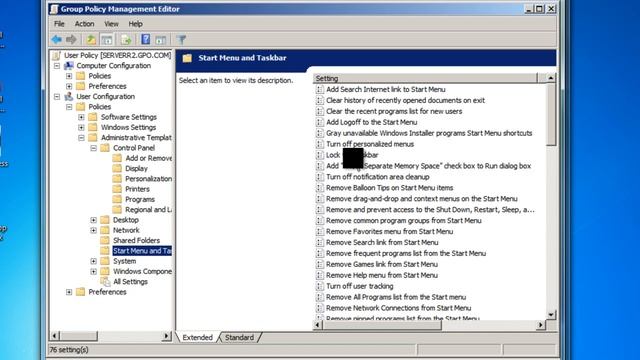The image size is (640, 360).
Task: Open the File menu
Action: (x=59, y=24)
